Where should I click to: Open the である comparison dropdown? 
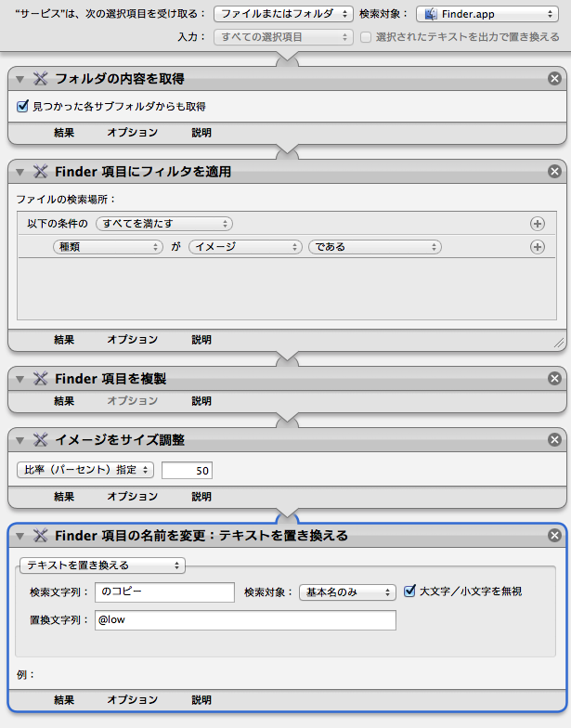tap(375, 247)
